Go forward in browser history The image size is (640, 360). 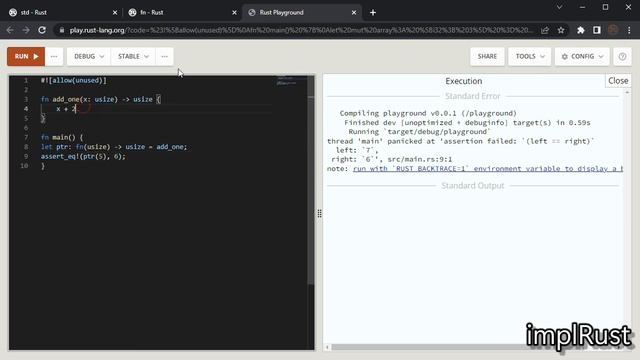click(26, 30)
